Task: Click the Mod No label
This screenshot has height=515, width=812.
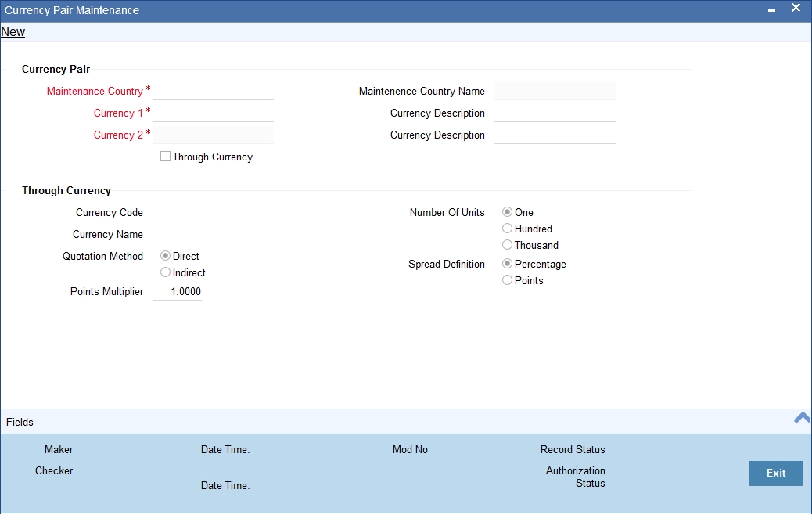Action: tap(410, 450)
